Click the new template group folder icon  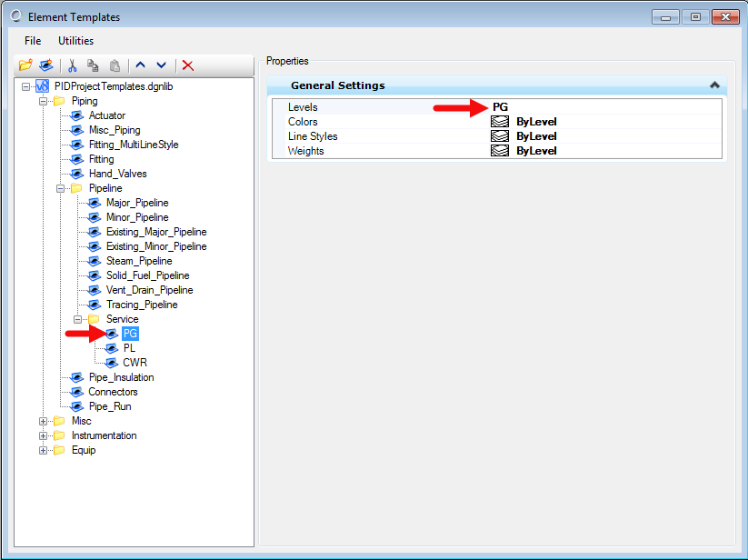point(25,65)
